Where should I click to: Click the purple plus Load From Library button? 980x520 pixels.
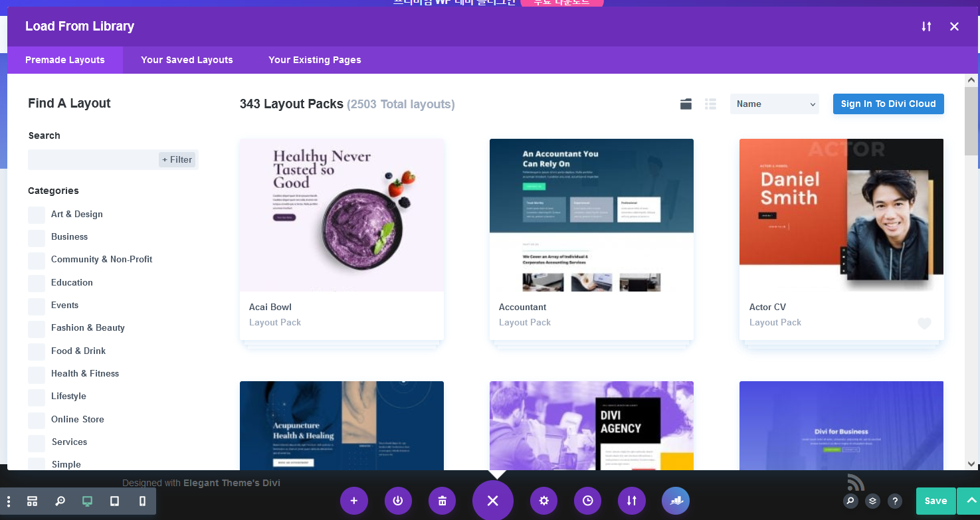pos(353,501)
